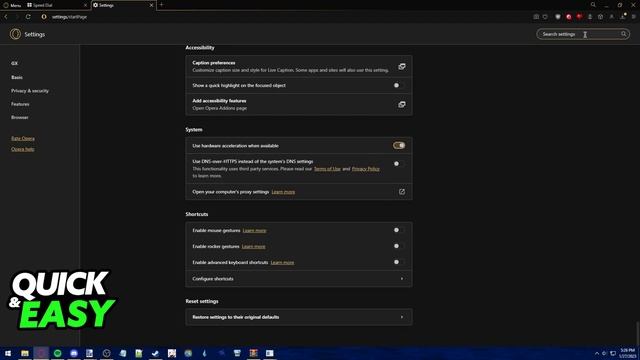Open Windows Start menu
The height and width of the screenshot is (360, 640).
(8, 353)
